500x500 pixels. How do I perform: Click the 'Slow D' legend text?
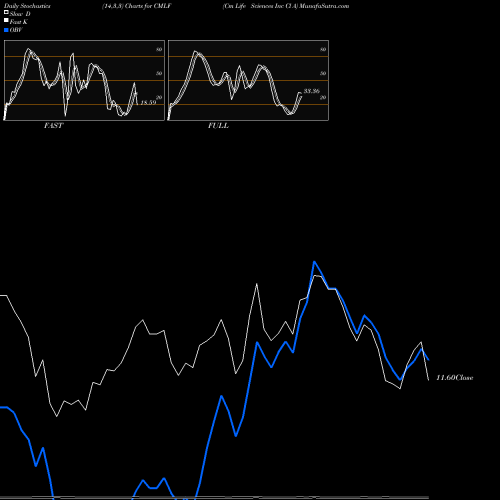(20, 14)
